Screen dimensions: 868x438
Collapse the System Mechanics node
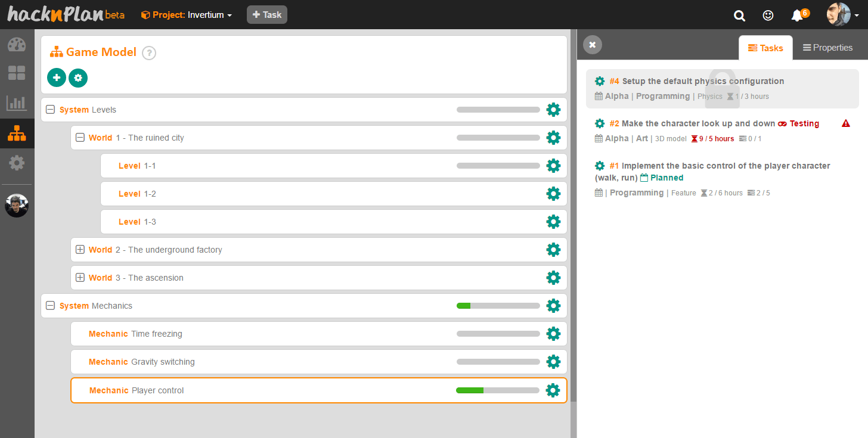[x=51, y=306]
